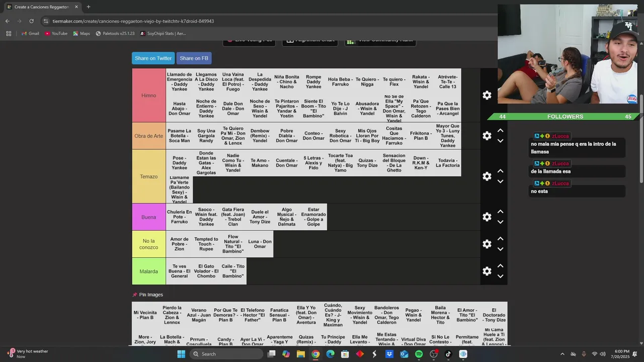Click Share on FB button
644x362 pixels.
(194, 58)
